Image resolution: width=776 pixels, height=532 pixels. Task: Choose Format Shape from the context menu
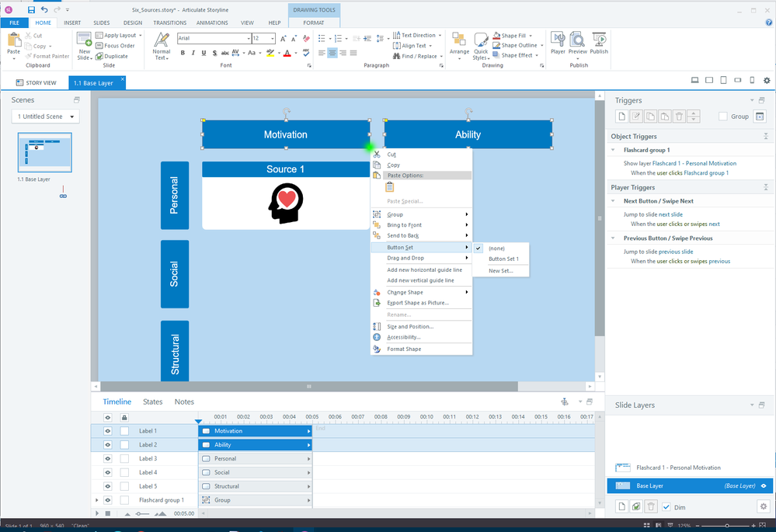[404, 349]
